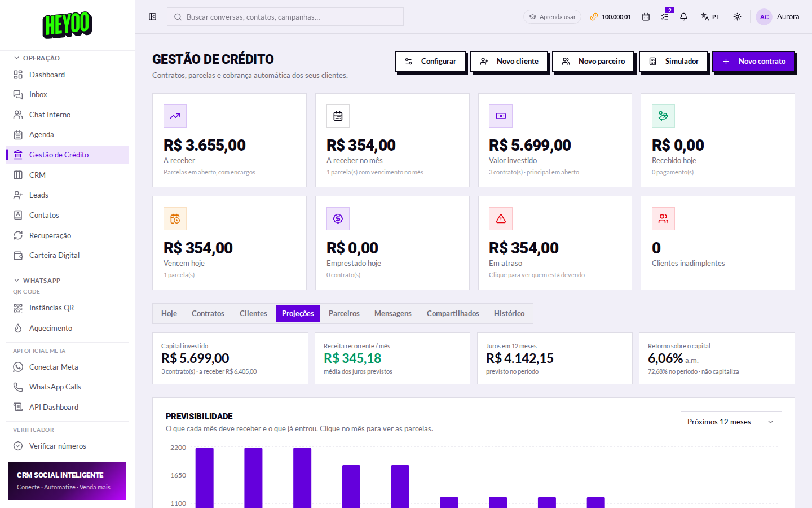This screenshot has height=508, width=812.
Task: Click the Retorno sobre o capital 6,06%
Action: (x=665, y=358)
